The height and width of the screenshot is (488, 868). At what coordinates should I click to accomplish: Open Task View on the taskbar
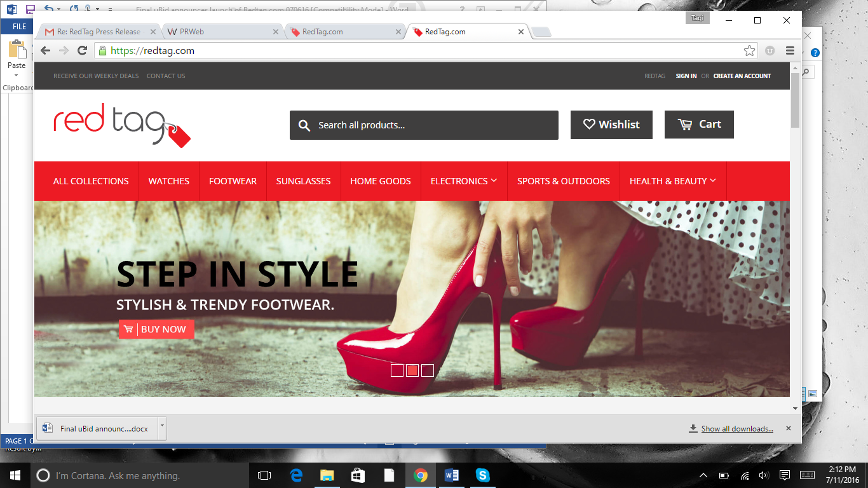click(x=264, y=475)
